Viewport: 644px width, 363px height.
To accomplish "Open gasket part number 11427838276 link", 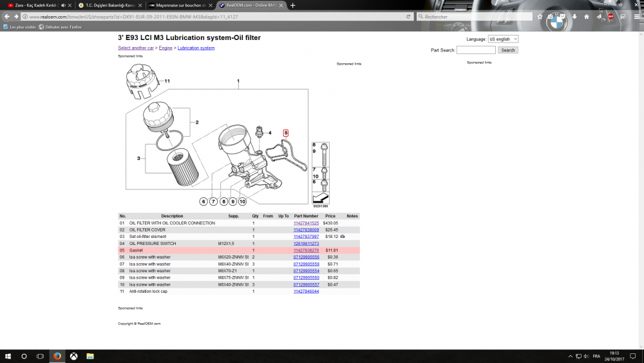I will [x=306, y=250].
